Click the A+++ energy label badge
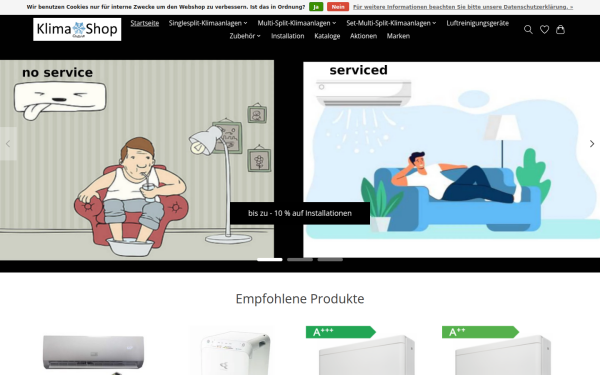 pyautogui.click(x=341, y=332)
